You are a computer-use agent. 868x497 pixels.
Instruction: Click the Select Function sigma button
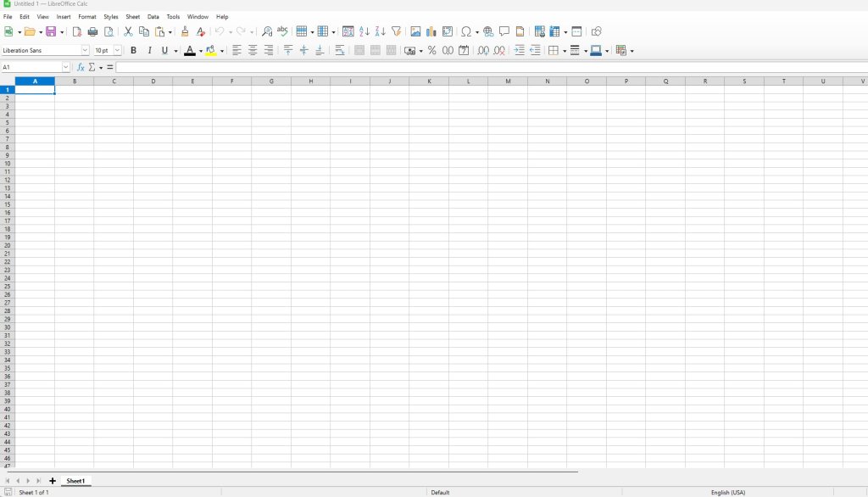tap(92, 67)
